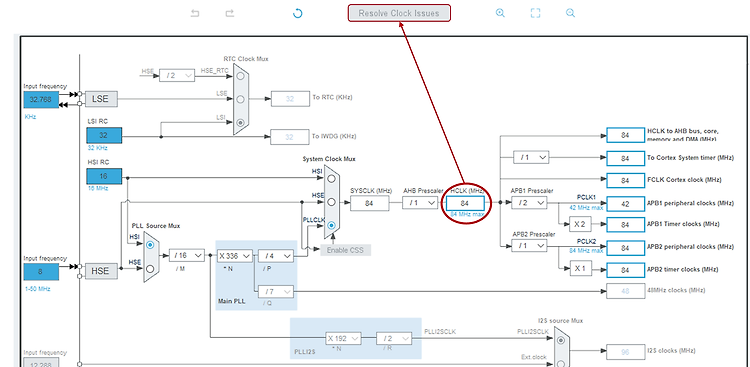Screen dimensions: 750x367
Task: Click the HSE block
Action: (100, 271)
